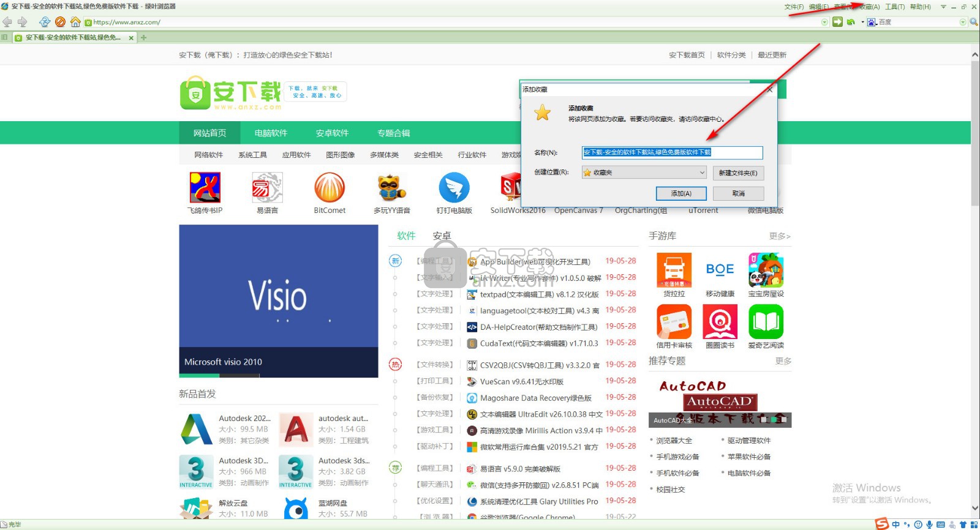Open the search box suggestions dropdown
The image size is (980, 530).
click(963, 22)
